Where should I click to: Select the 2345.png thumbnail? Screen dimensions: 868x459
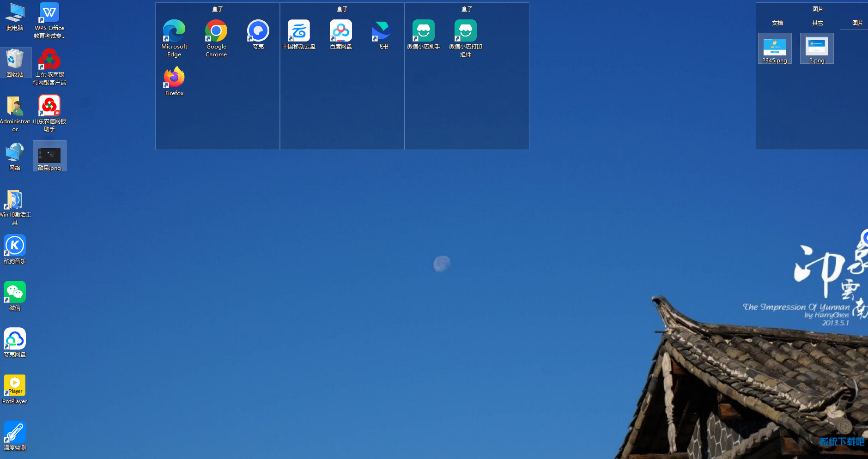coord(775,48)
